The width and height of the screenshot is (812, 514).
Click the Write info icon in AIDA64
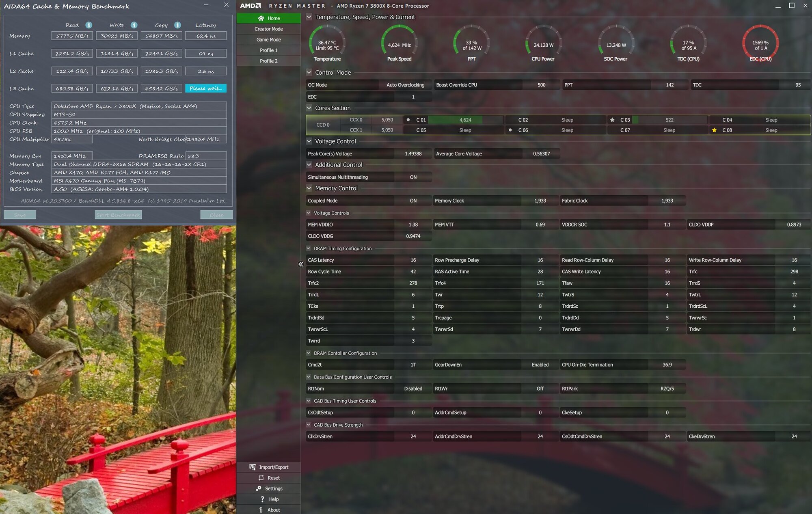click(134, 25)
